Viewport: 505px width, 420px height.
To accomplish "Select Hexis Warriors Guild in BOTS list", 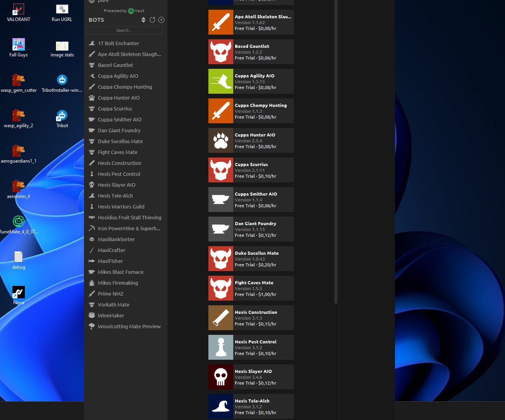I will tap(126, 206).
